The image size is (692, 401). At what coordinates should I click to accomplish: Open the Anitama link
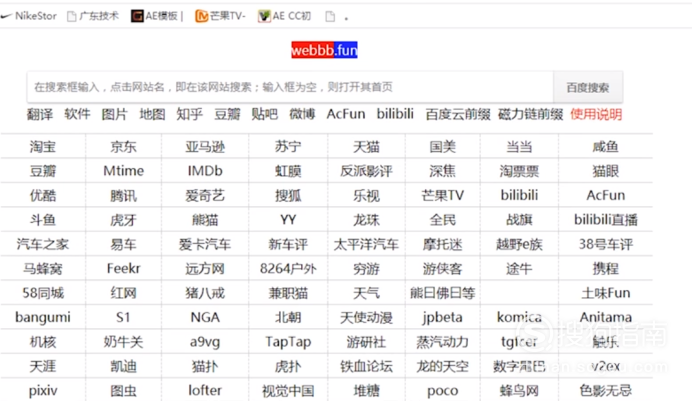[606, 317]
